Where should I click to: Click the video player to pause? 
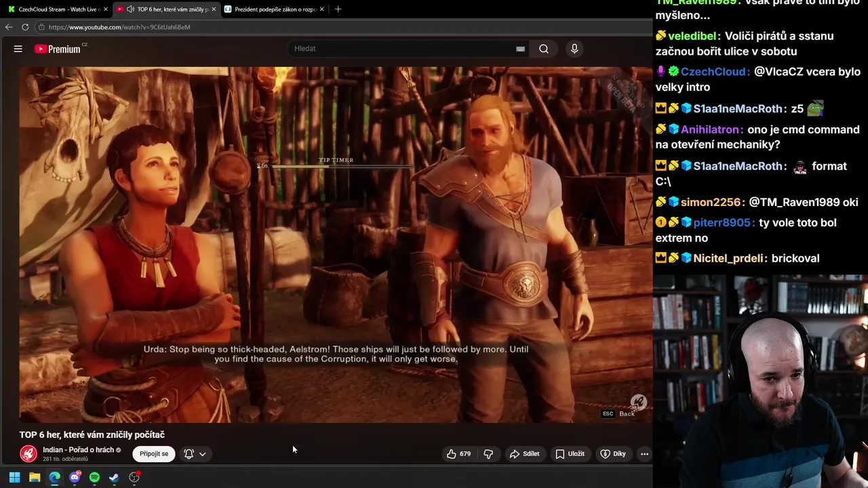336,245
